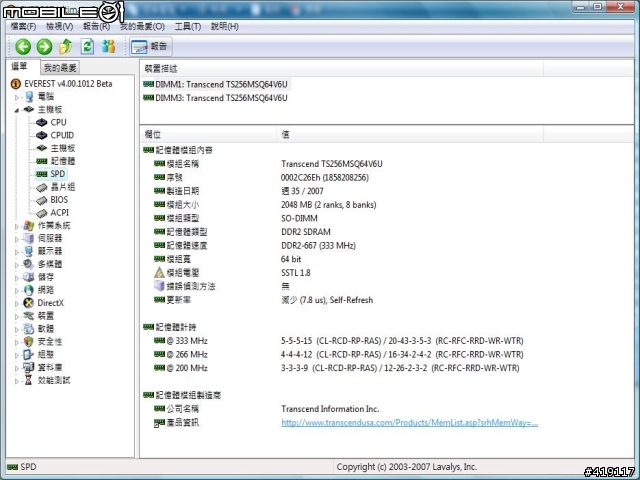Select the 更新率 row
Image resolution: width=640 pixels, height=480 pixels.
264,300
